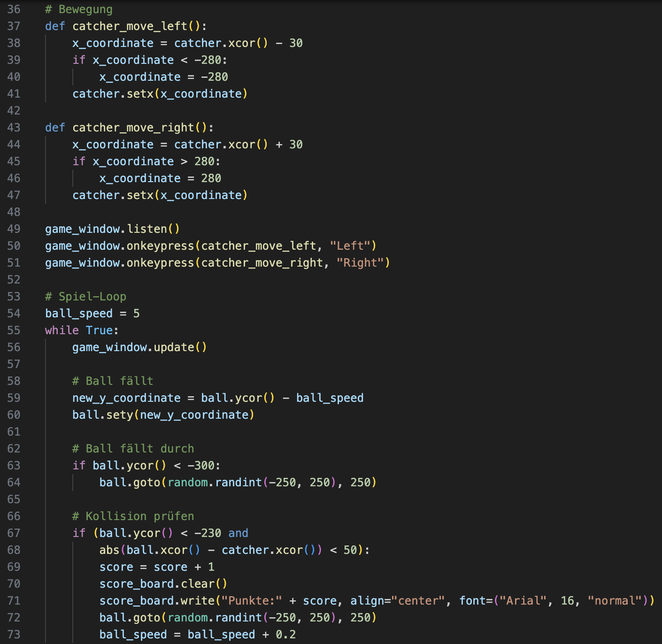Click line number 73 in the gutter

14,635
